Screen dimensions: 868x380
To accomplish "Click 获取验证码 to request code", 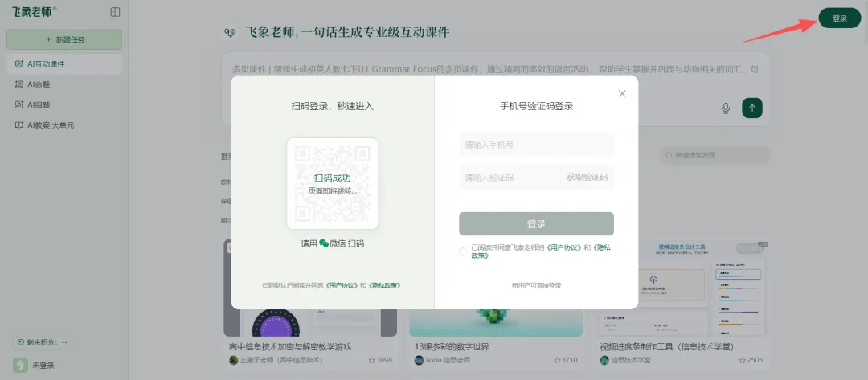I will pos(587,177).
